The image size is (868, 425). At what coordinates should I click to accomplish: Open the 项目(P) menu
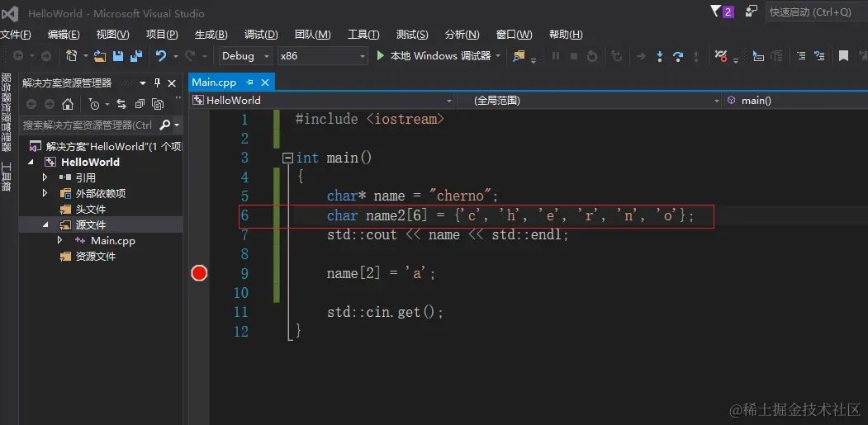[x=162, y=35]
